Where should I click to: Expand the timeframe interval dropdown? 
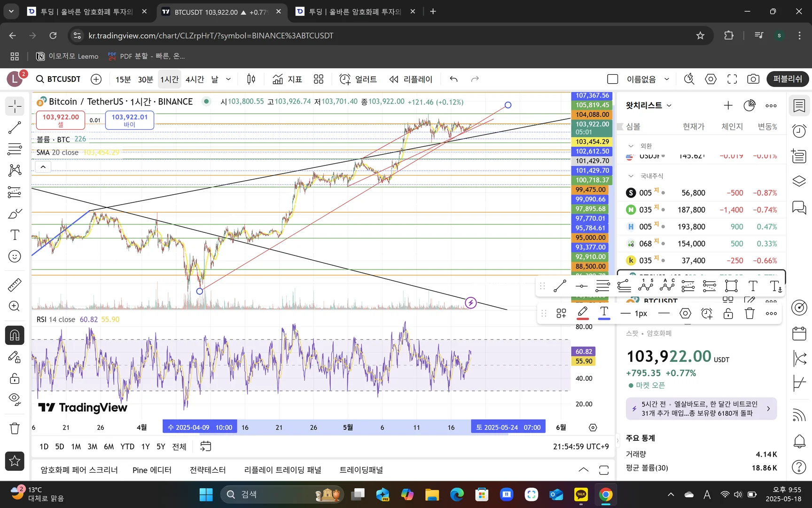click(228, 79)
